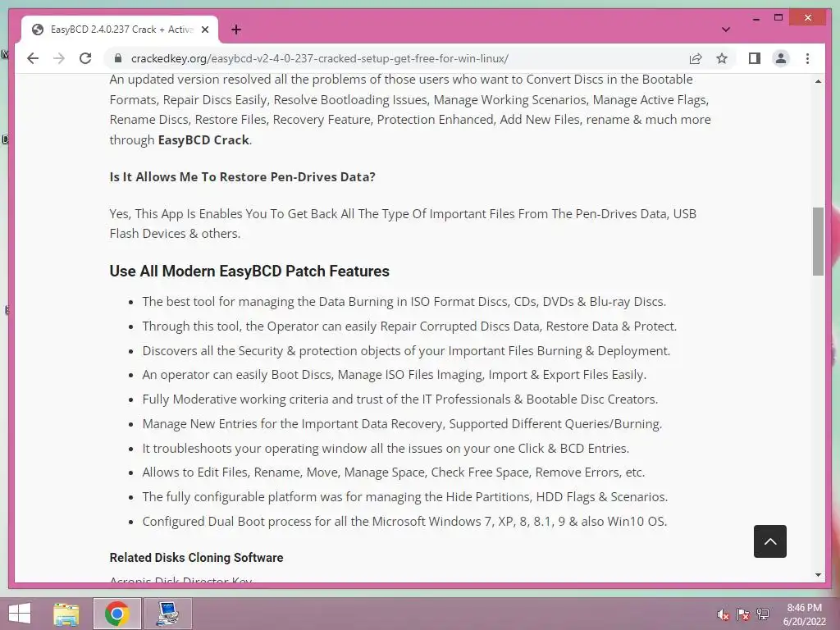840x630 pixels.
Task: Click the back-to-top arrow button
Action: 769,541
